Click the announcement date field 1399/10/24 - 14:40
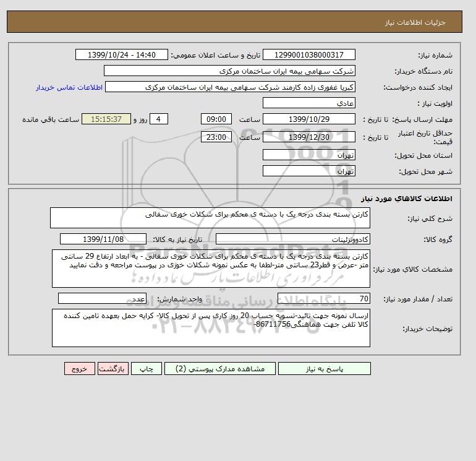This screenshot has width=476, height=461. pyautogui.click(x=121, y=54)
